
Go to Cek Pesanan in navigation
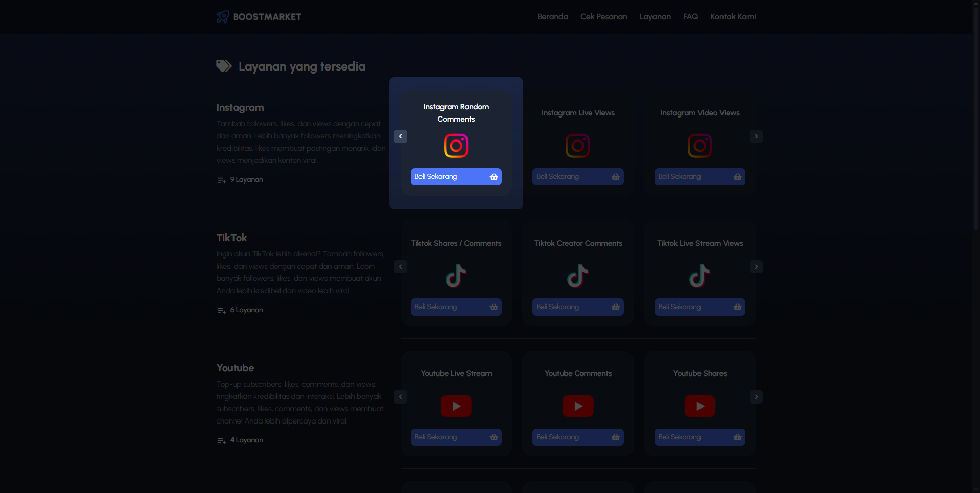coord(603,17)
